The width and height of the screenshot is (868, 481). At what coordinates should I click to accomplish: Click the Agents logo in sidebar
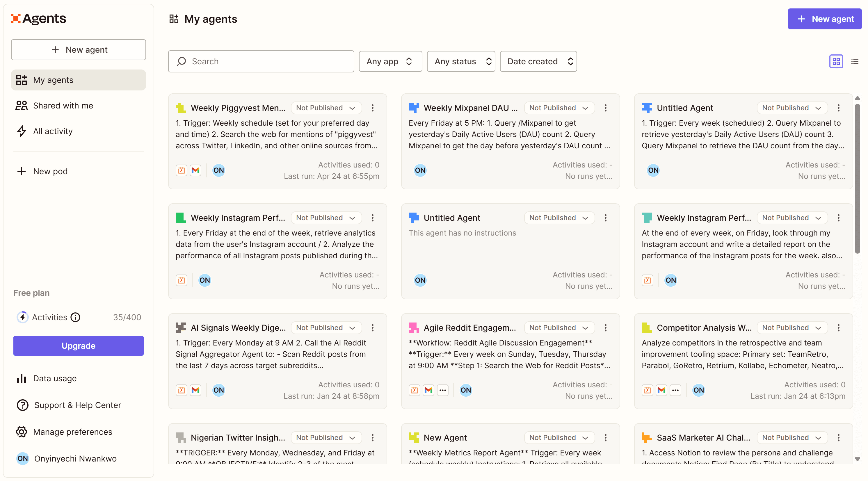tap(38, 19)
